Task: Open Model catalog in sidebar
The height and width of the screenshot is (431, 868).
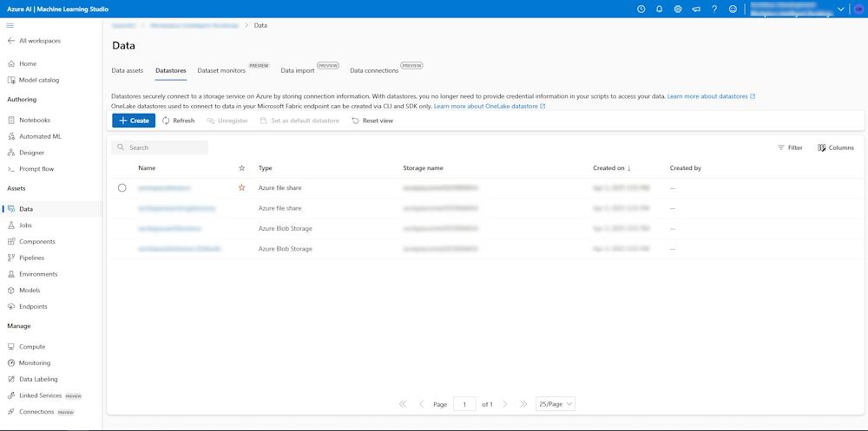Action: tap(33, 80)
